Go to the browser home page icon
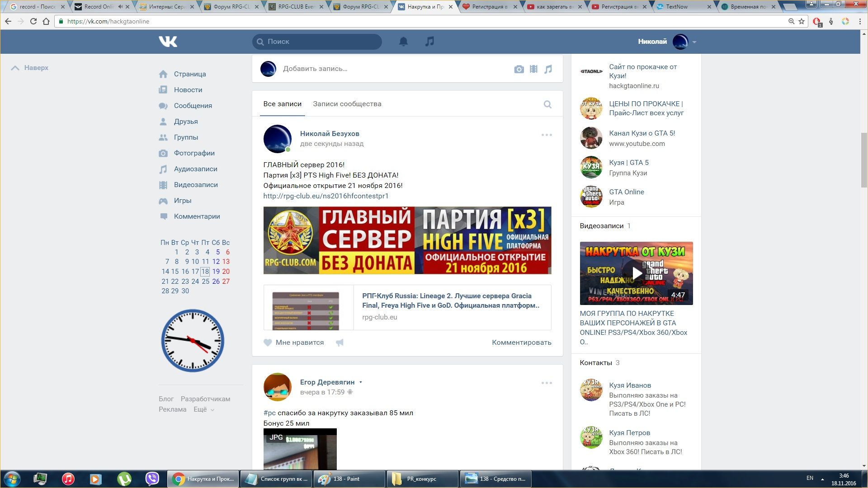 coord(46,21)
